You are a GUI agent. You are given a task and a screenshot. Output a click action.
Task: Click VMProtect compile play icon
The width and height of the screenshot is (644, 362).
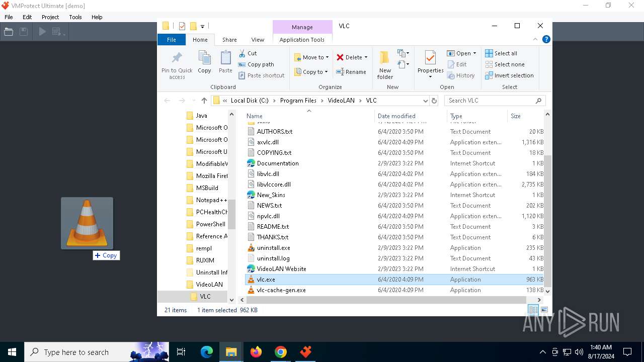tap(42, 32)
